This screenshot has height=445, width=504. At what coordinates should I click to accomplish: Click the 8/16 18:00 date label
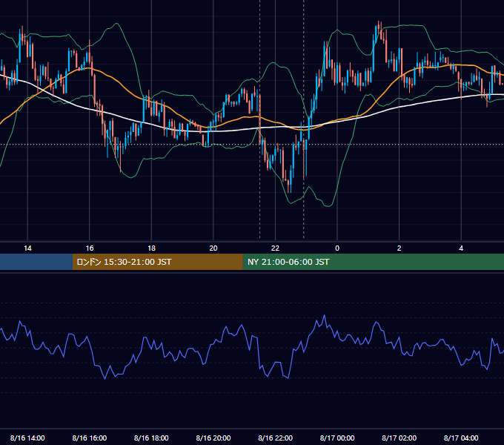(151, 438)
